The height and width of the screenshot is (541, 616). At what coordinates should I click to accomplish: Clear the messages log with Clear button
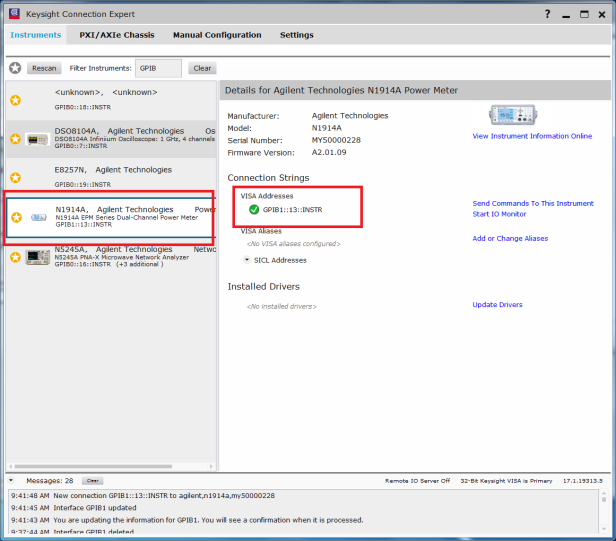pyautogui.click(x=92, y=481)
